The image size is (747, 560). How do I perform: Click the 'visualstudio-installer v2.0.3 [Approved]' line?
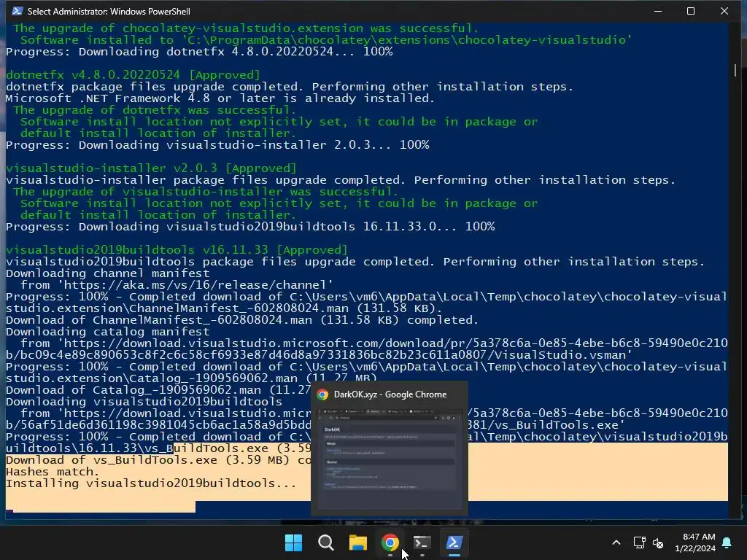[x=151, y=168]
